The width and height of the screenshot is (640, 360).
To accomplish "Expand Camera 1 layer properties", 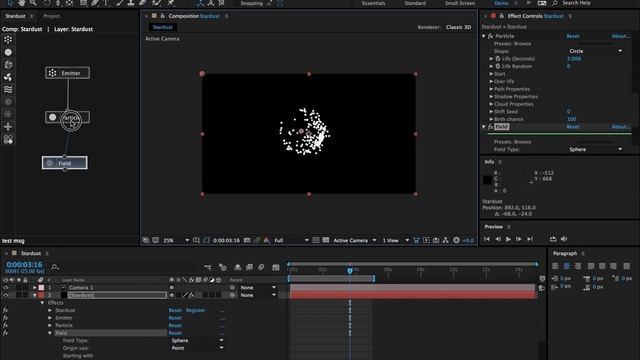I will pyautogui.click(x=35, y=288).
